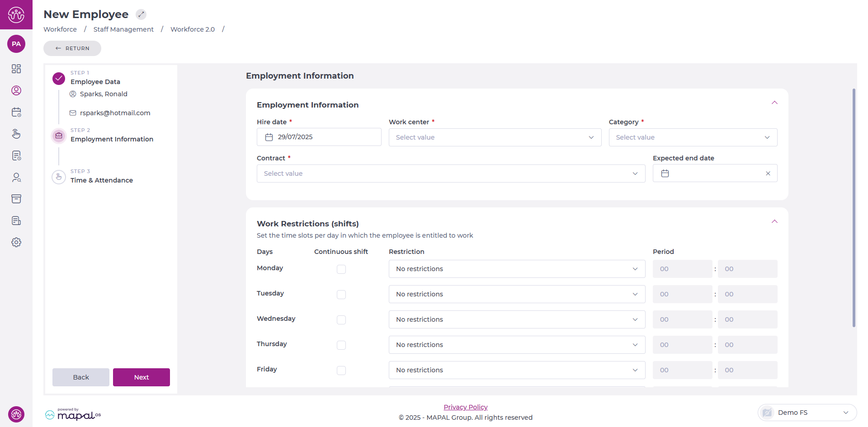Open the calendar schedule sidebar icon

16,112
